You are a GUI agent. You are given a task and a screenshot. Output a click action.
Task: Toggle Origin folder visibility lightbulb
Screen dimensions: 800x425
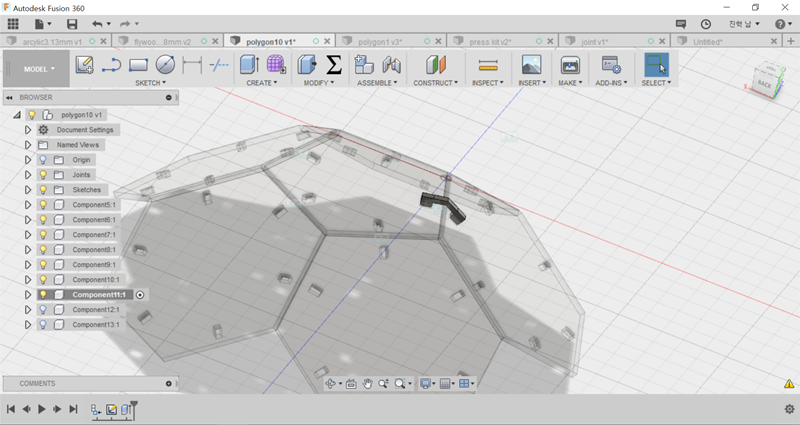pos(43,160)
